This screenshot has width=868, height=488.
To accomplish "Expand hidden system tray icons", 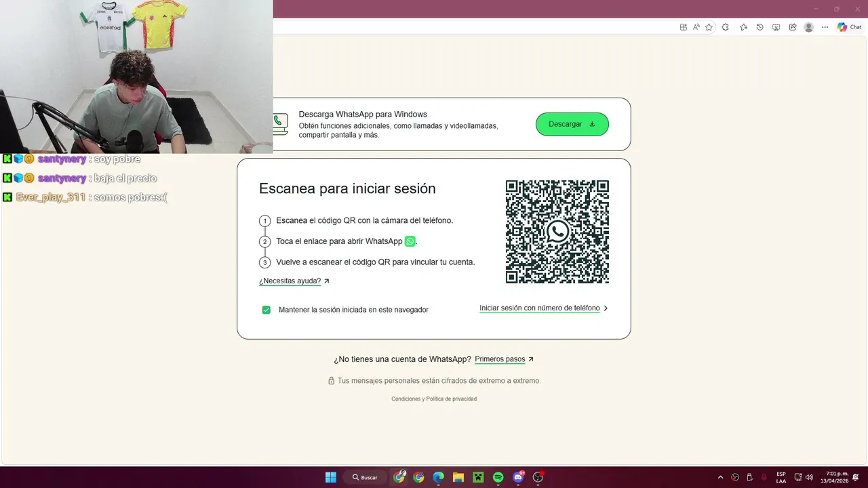I will point(720,477).
